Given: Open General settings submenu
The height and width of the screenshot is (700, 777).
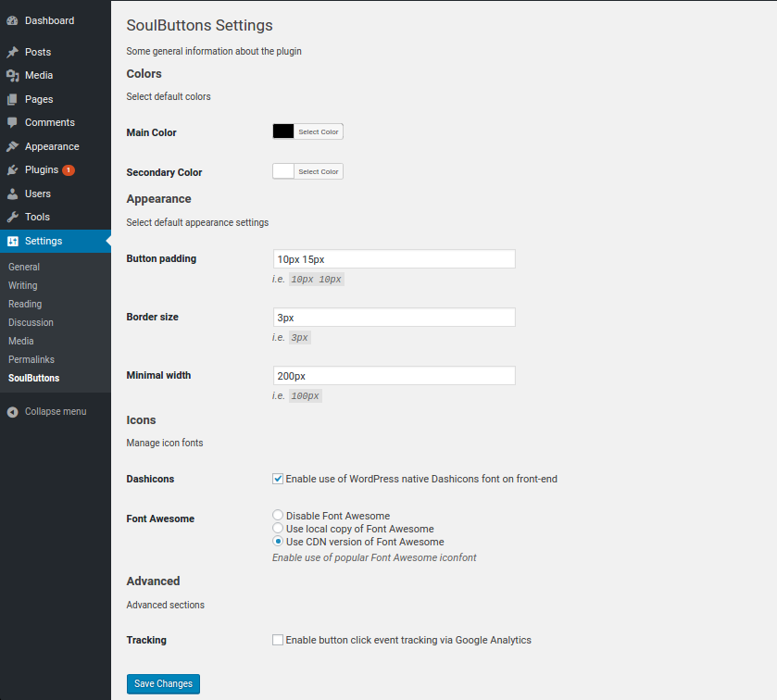Looking at the screenshot, I should pyautogui.click(x=24, y=267).
